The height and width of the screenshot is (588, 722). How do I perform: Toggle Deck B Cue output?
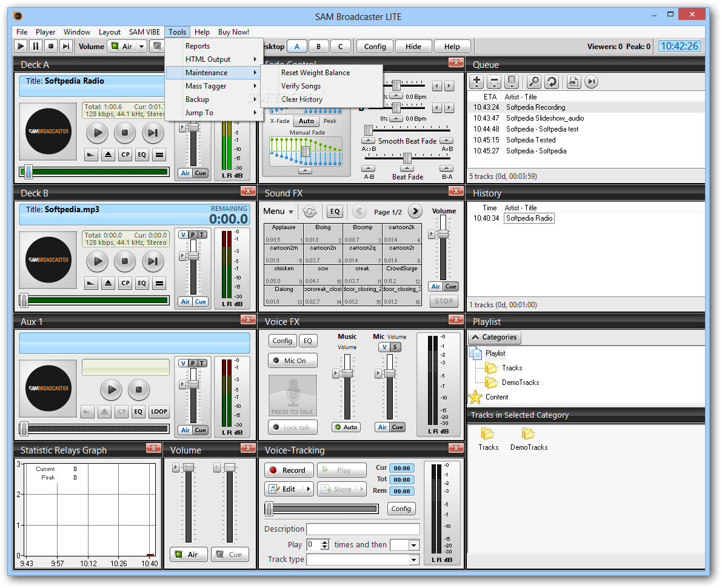[200, 302]
